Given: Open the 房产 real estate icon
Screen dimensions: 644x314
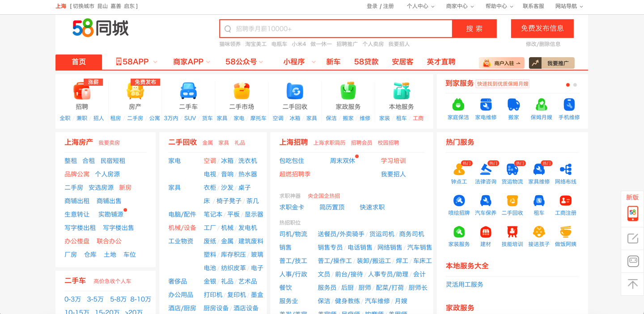Looking at the screenshot, I should pos(135,91).
